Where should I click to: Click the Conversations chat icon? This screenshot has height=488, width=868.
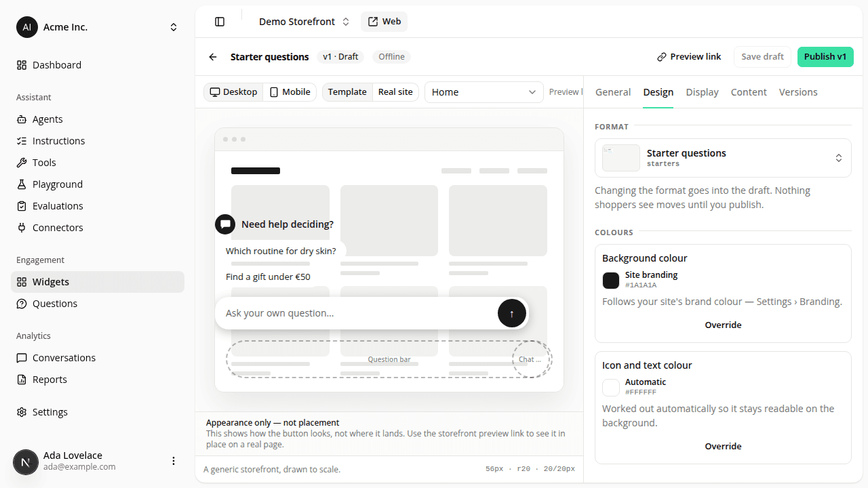(22, 358)
